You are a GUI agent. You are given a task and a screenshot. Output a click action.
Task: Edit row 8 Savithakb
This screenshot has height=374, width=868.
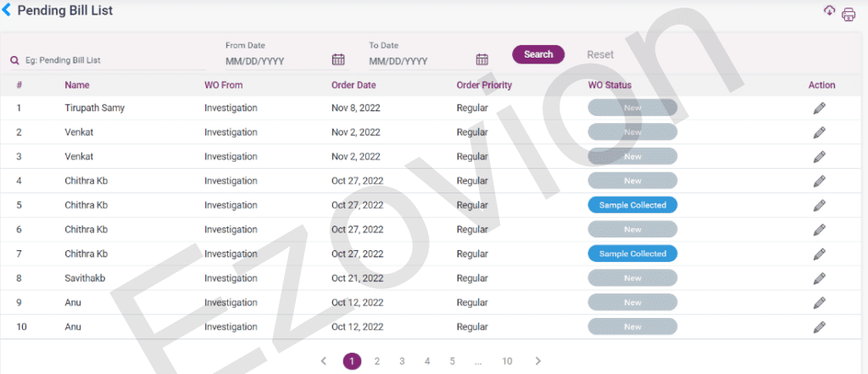pos(820,279)
